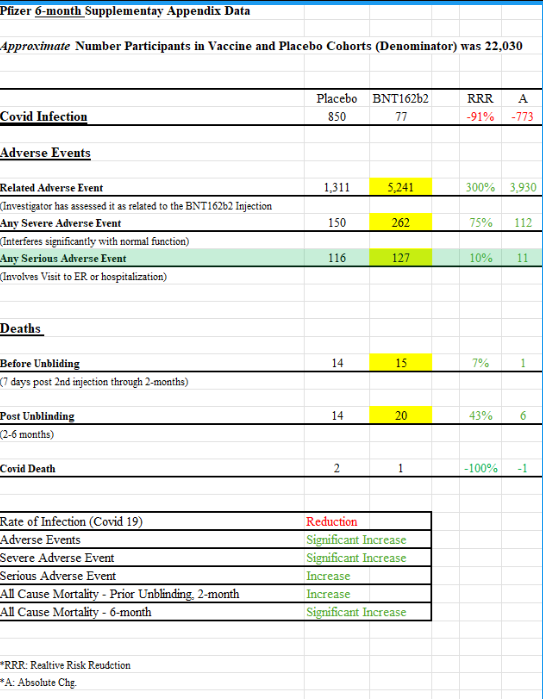Select the 'Any Severe Adverse Event' label
Image resolution: width=543 pixels, height=699 pixels.
[x=61, y=223]
